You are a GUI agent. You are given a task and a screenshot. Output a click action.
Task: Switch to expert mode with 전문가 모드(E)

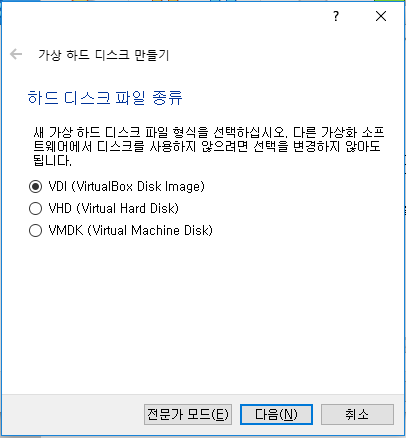click(x=188, y=414)
